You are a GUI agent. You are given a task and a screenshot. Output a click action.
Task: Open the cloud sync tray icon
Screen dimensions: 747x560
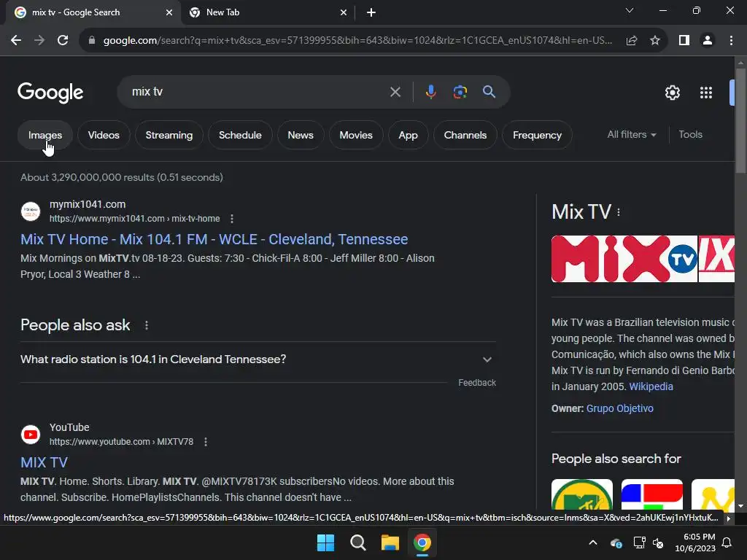click(616, 542)
